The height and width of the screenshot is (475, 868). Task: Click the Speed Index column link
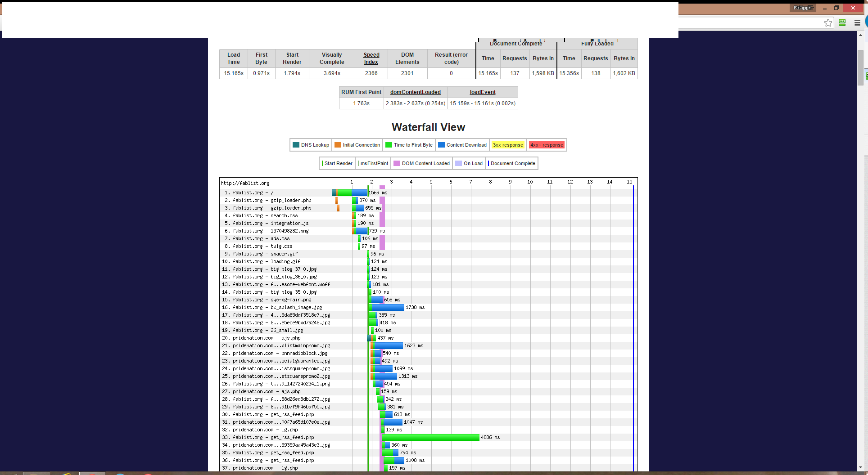[x=371, y=58]
